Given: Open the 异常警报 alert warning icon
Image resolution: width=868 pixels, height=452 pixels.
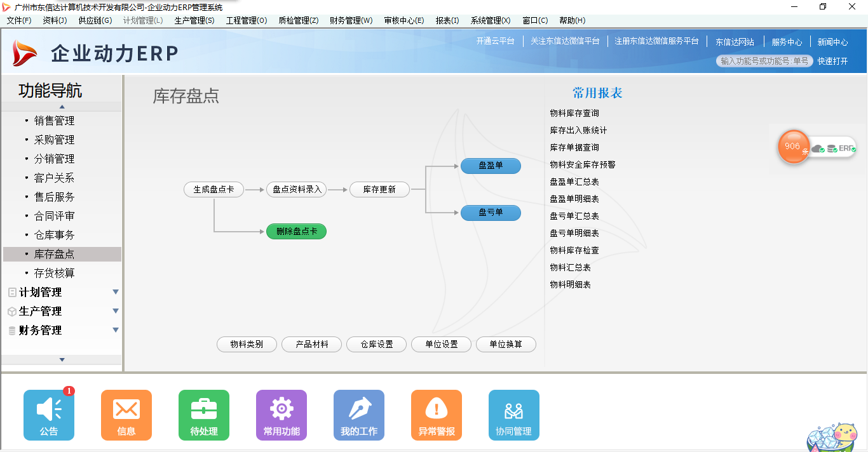Looking at the screenshot, I should click(x=436, y=415).
